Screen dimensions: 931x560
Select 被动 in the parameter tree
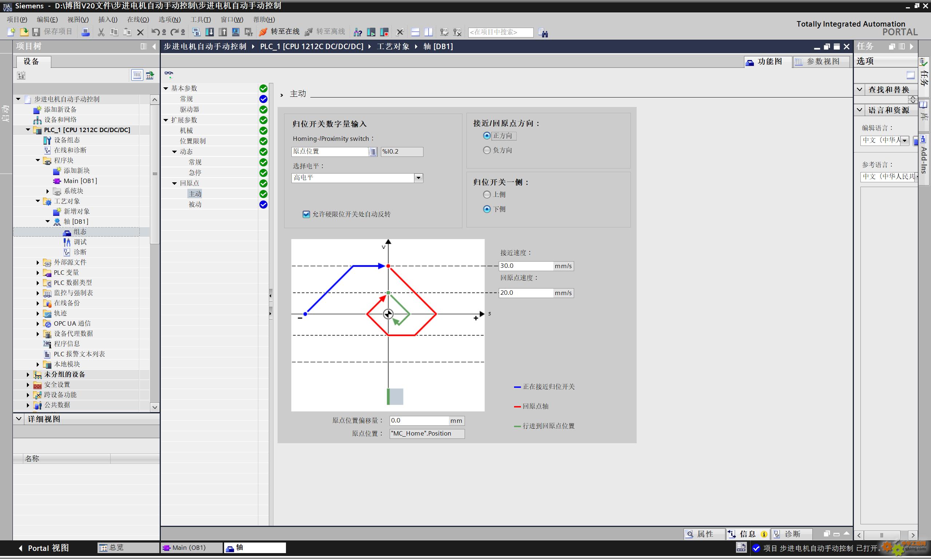[x=195, y=204]
